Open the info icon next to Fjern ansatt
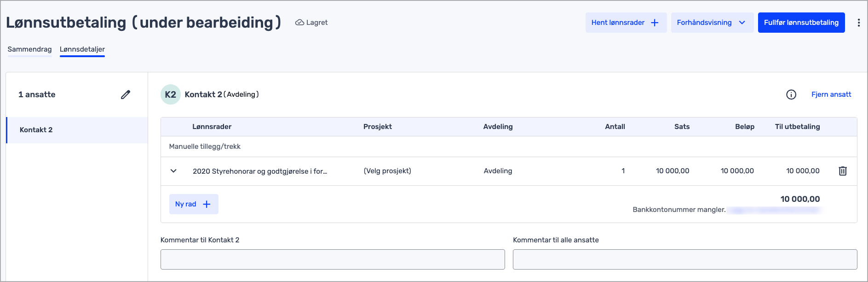 click(791, 94)
